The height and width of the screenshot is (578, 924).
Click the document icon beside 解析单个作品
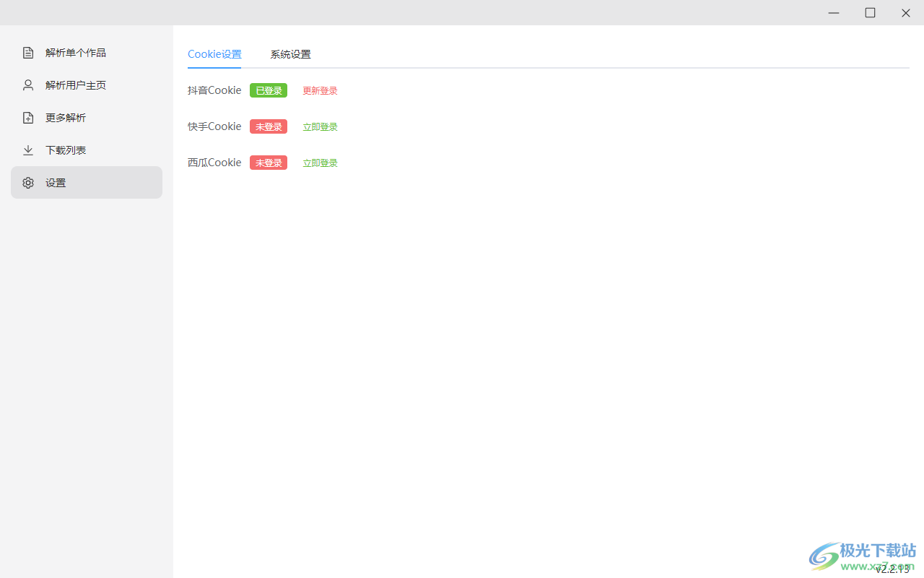(28, 53)
